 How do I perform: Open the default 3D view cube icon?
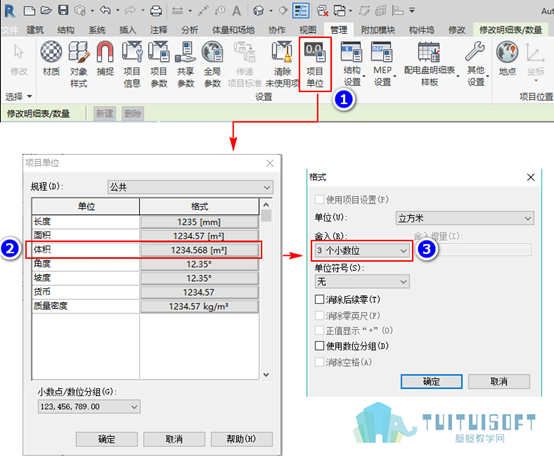[259, 11]
